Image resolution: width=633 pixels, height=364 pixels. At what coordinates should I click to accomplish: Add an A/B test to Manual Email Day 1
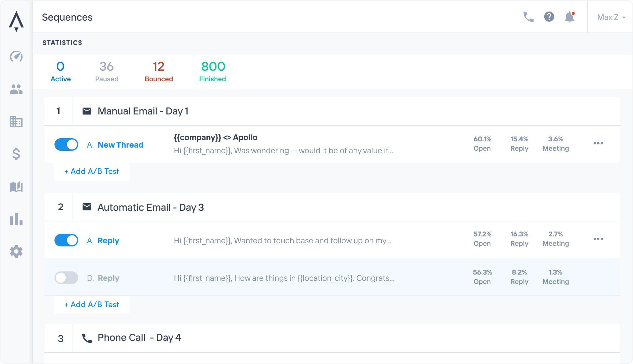[91, 171]
